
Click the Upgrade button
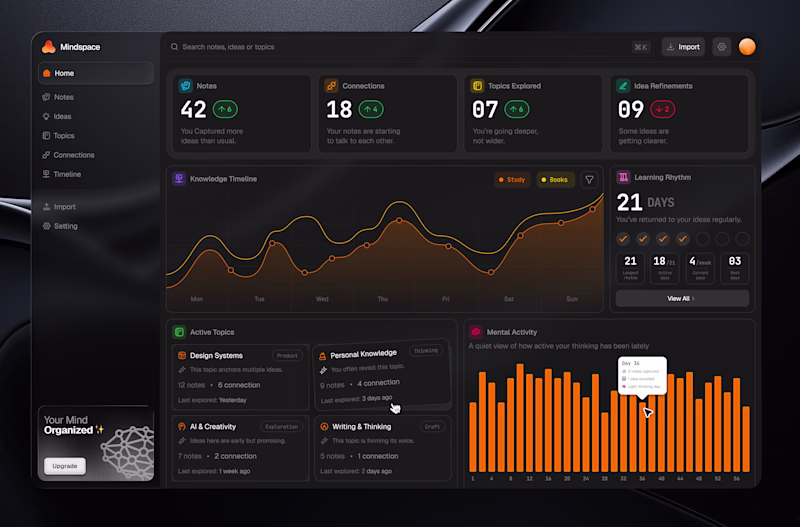coord(65,466)
